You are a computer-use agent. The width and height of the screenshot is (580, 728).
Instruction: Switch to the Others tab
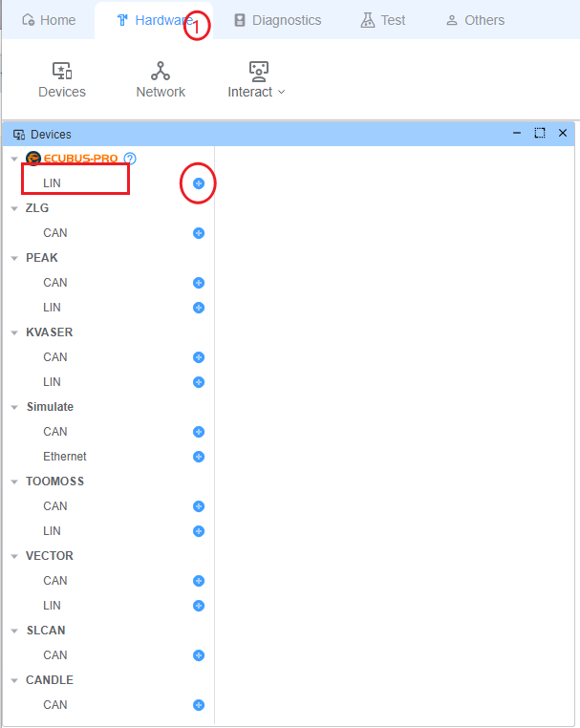point(475,20)
